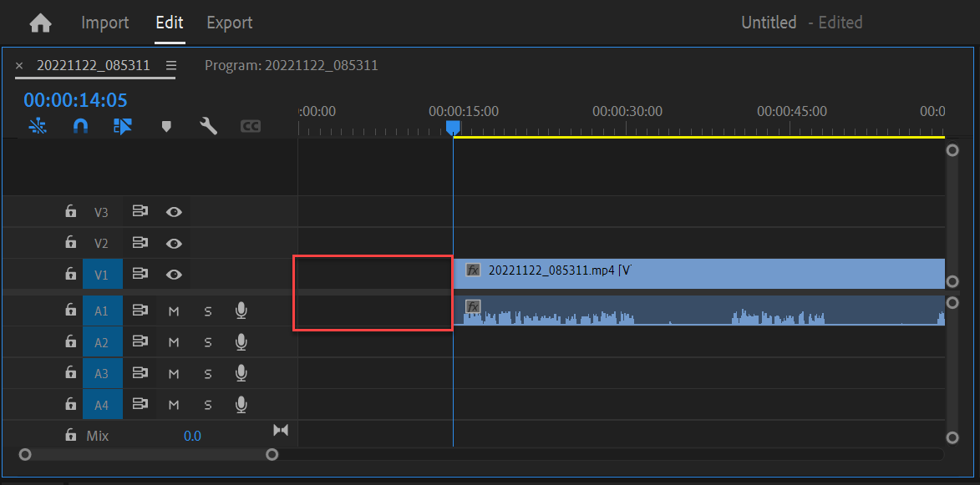Hide track V3 with its eye icon
Screen dimensions: 980x485
tap(174, 212)
